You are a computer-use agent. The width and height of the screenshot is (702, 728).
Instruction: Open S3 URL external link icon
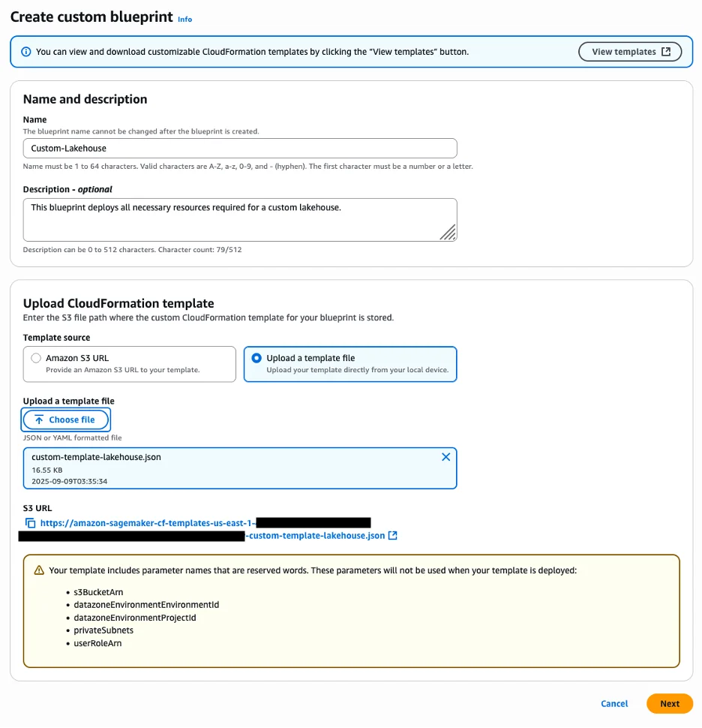pyautogui.click(x=392, y=535)
